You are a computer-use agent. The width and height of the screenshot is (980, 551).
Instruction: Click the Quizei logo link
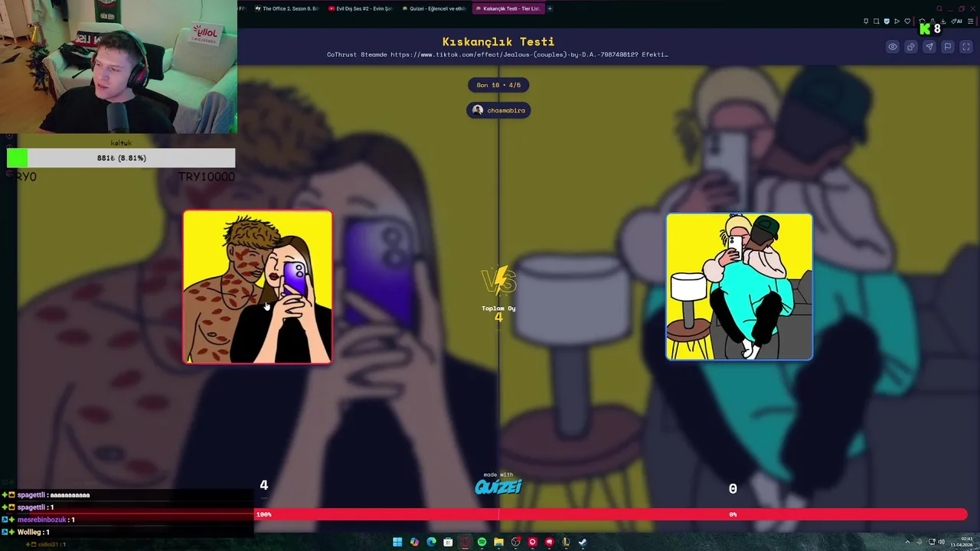498,485
